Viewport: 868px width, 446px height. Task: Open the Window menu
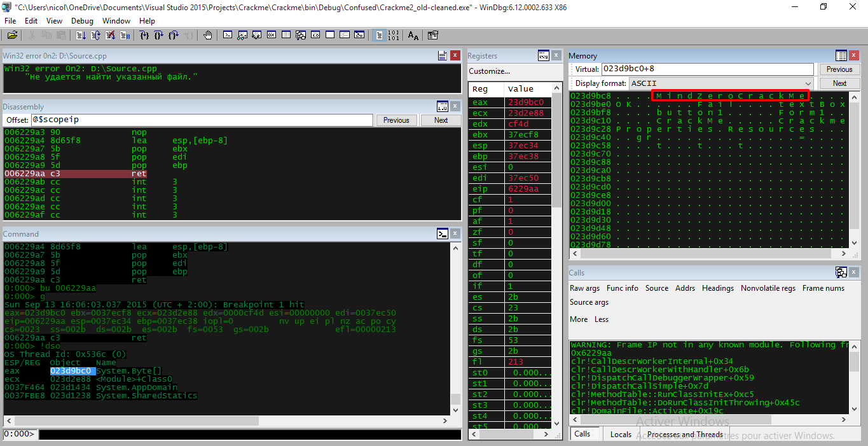[116, 21]
